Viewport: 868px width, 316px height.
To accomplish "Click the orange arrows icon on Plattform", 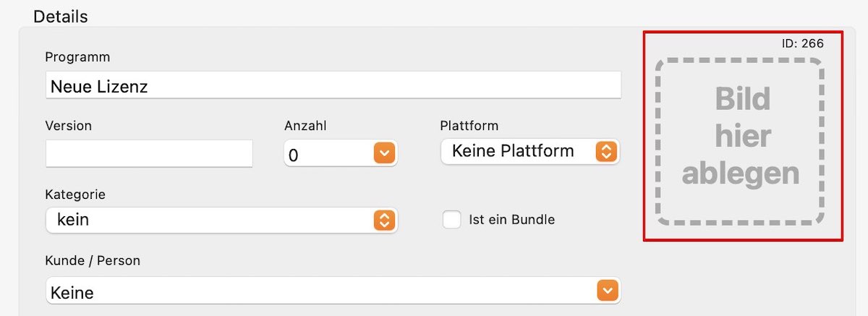I will (x=606, y=151).
